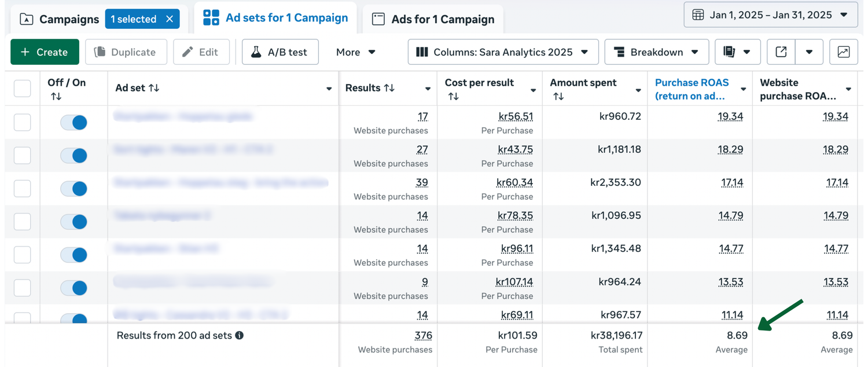Sort by Amount spent column arrows
Viewport: 868px width, 367px height.
(558, 97)
